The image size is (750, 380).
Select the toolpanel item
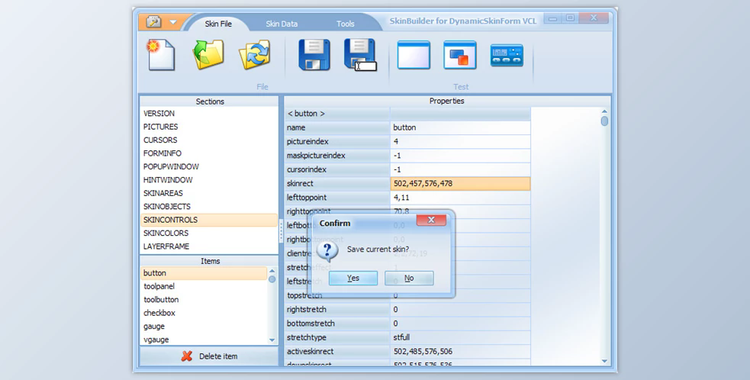tap(204, 286)
